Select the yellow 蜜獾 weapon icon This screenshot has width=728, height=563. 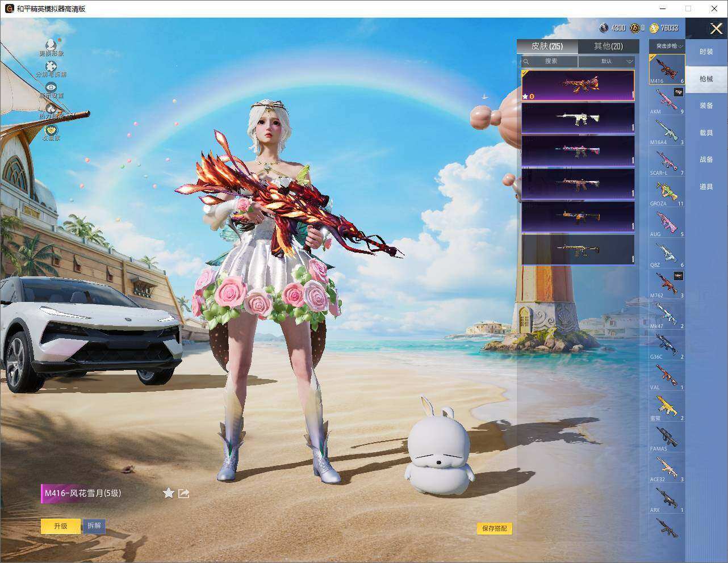tap(667, 407)
